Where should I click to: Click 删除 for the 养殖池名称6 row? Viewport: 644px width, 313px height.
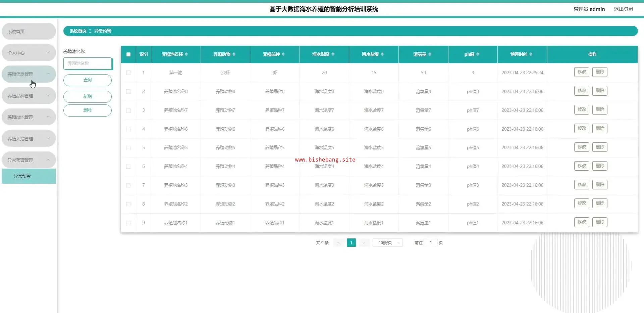pyautogui.click(x=600, y=128)
